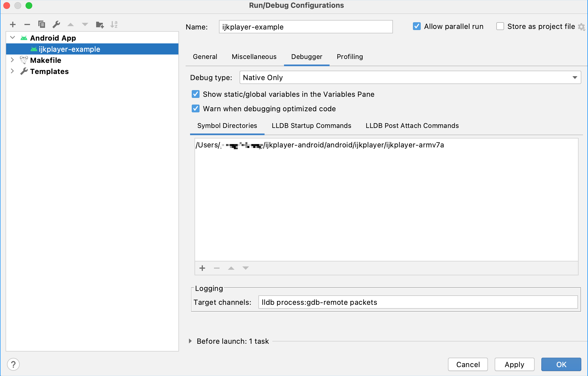
Task: Enable Store as project file
Action: [x=500, y=26]
